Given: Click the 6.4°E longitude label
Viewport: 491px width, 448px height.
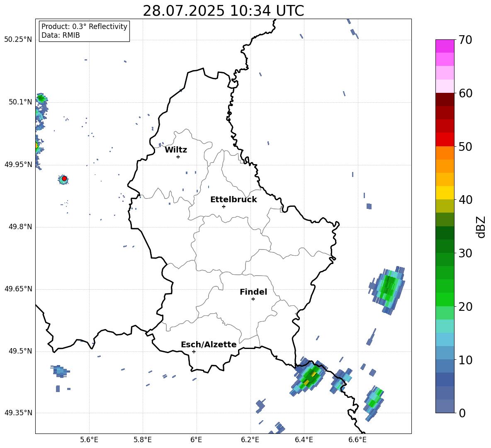Looking at the screenshot, I should click(304, 440).
